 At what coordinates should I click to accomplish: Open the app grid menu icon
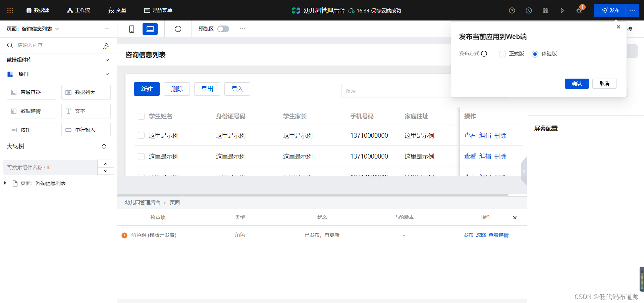(10, 10)
